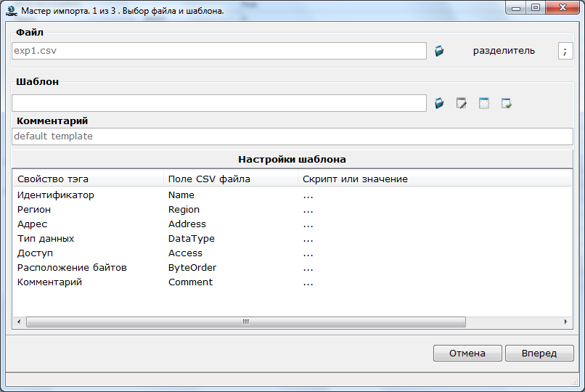585x392 pixels.
Task: Select the Комментарий row in settings table
Action: [x=292, y=282]
